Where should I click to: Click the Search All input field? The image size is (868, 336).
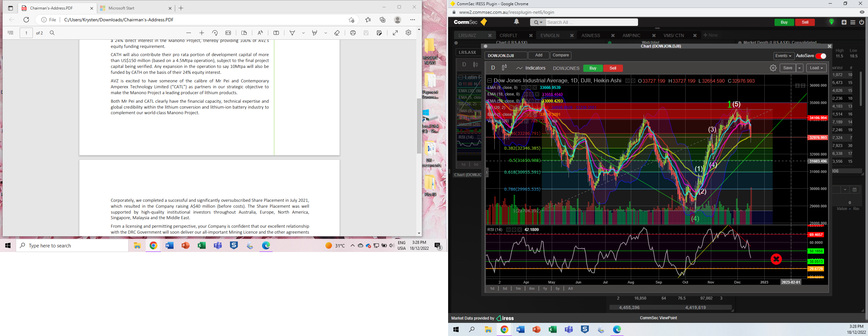tap(592, 22)
